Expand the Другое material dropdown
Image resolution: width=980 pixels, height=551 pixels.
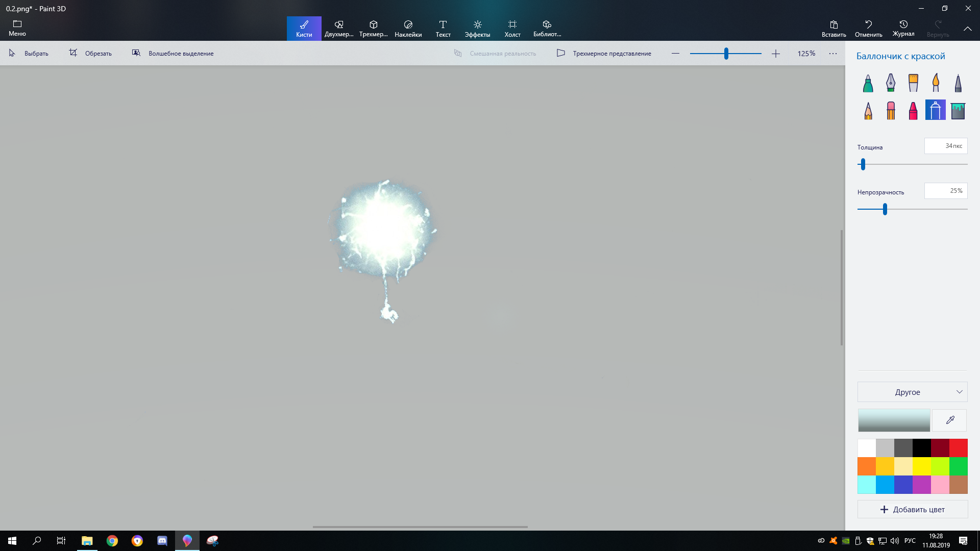click(x=913, y=392)
